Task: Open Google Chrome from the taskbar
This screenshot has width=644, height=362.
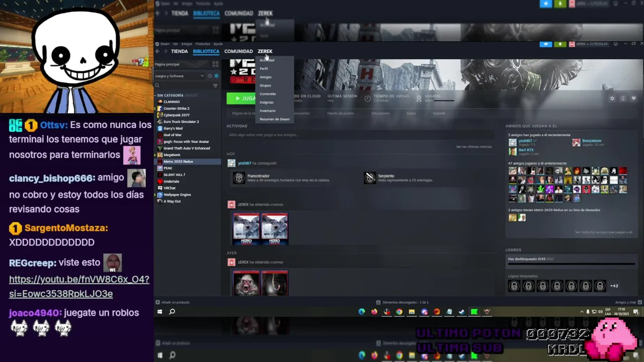Action: point(399,312)
